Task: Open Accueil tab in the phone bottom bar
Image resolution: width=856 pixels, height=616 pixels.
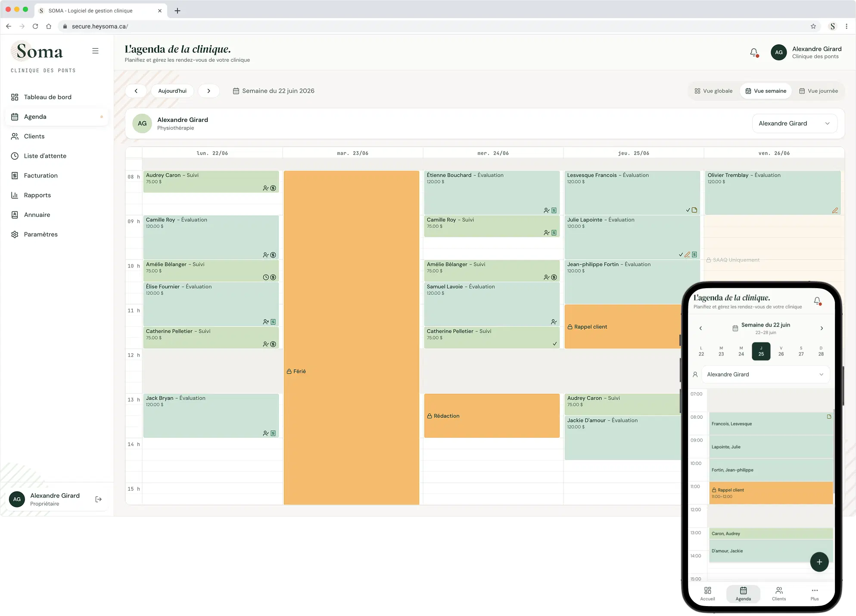Action: 707,594
